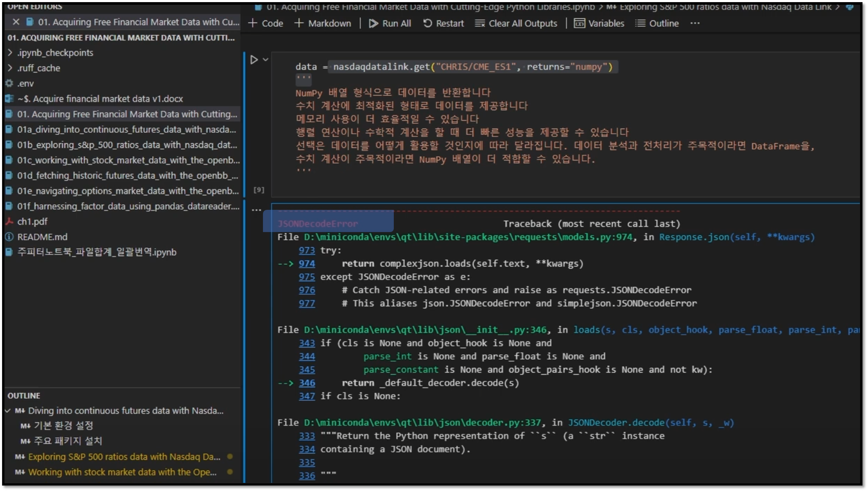Open cell output actions ellipsis menu
The image size is (868, 491).
pyautogui.click(x=256, y=210)
